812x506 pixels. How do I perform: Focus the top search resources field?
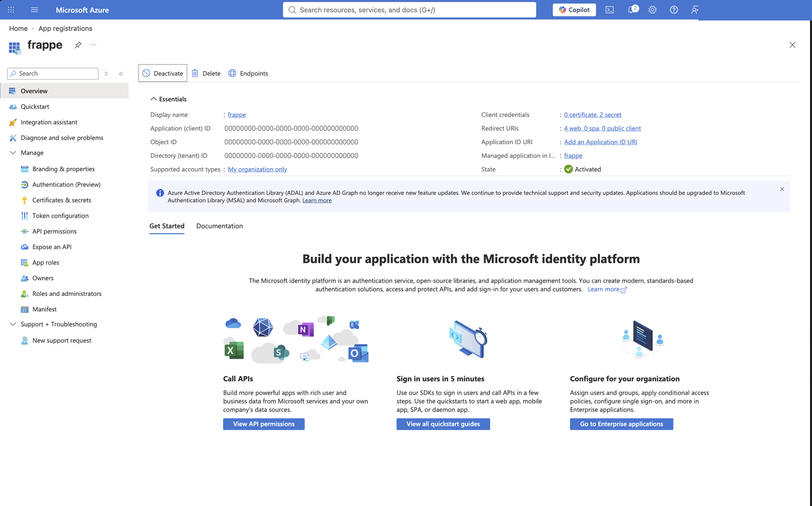pos(409,10)
